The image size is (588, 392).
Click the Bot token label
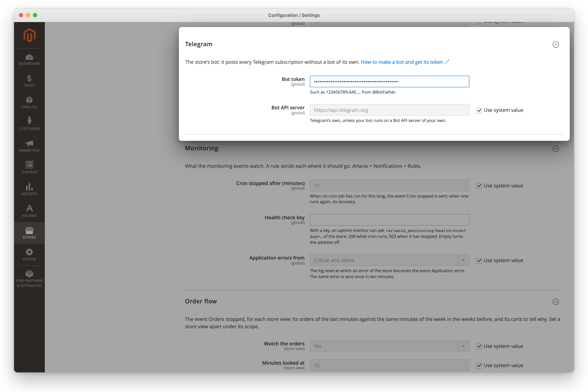coord(293,79)
